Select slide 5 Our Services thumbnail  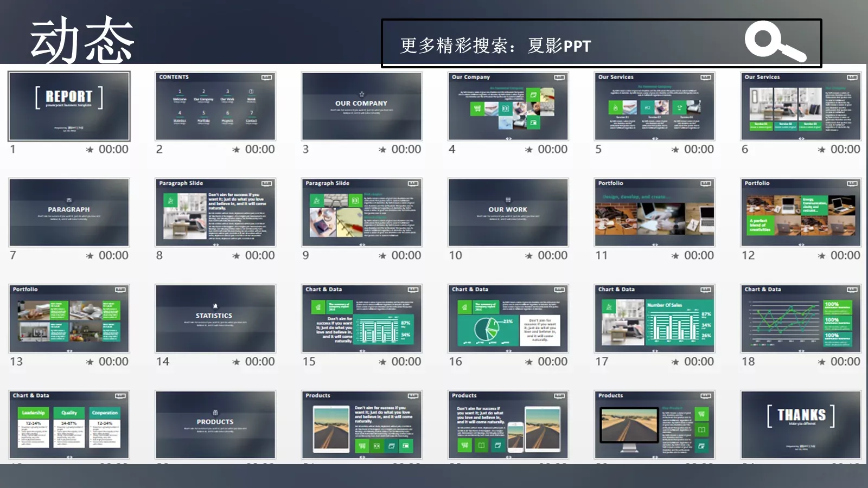655,106
